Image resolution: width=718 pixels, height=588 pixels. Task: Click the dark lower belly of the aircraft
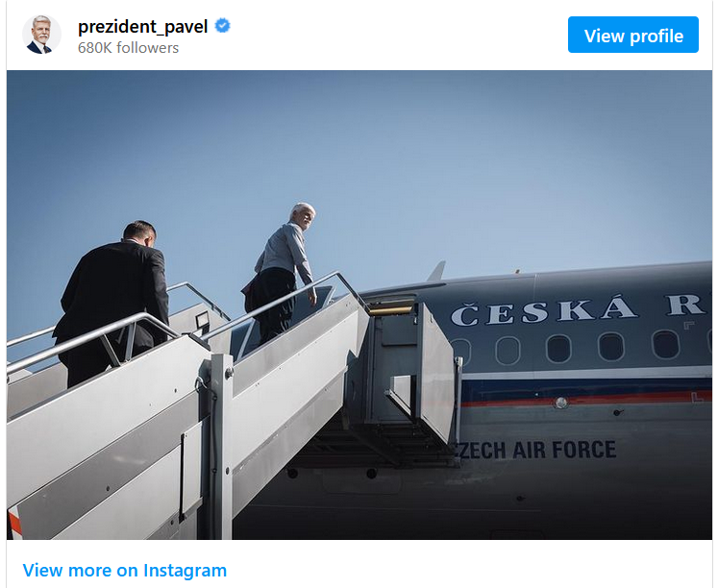[481, 503]
